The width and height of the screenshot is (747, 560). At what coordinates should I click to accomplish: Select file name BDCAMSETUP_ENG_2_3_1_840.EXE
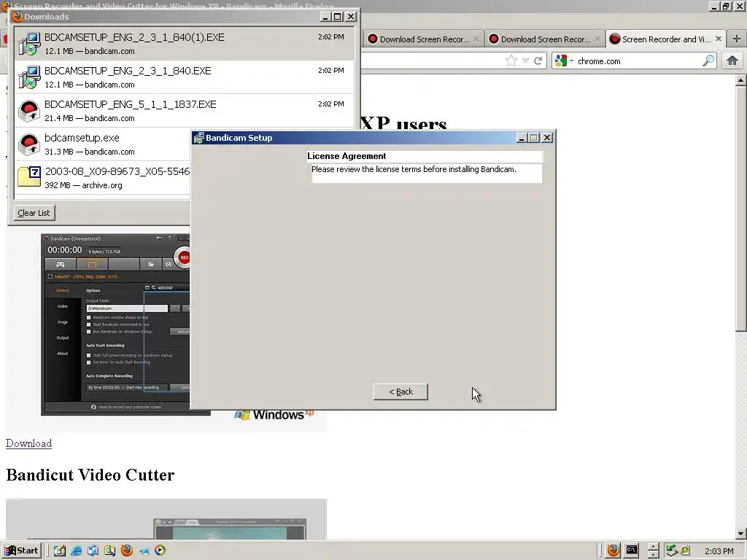128,71
